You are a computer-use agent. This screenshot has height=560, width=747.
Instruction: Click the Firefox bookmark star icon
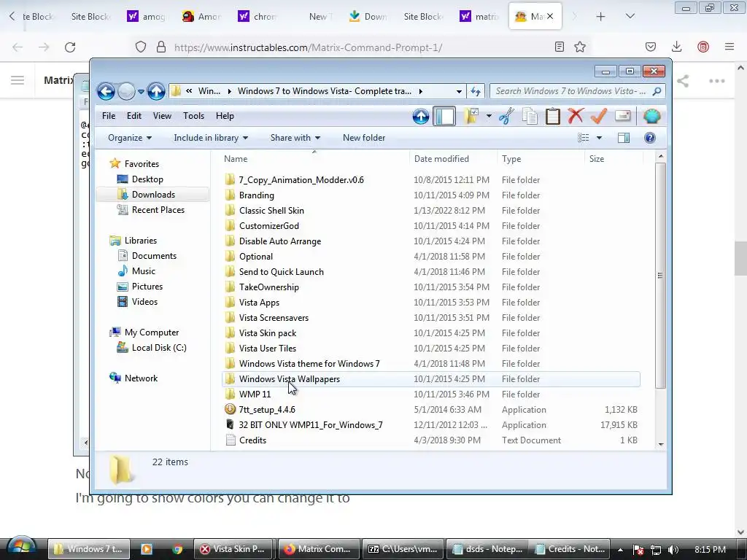click(580, 47)
